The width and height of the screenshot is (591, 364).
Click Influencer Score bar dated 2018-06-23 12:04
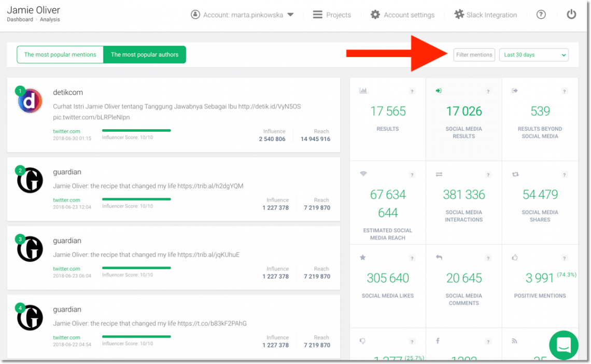pyautogui.click(x=136, y=199)
